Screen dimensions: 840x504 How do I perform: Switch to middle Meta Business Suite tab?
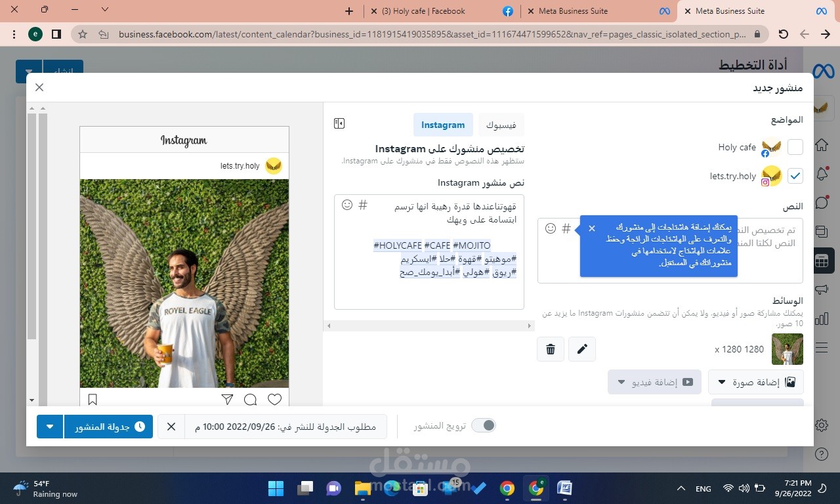598,11
